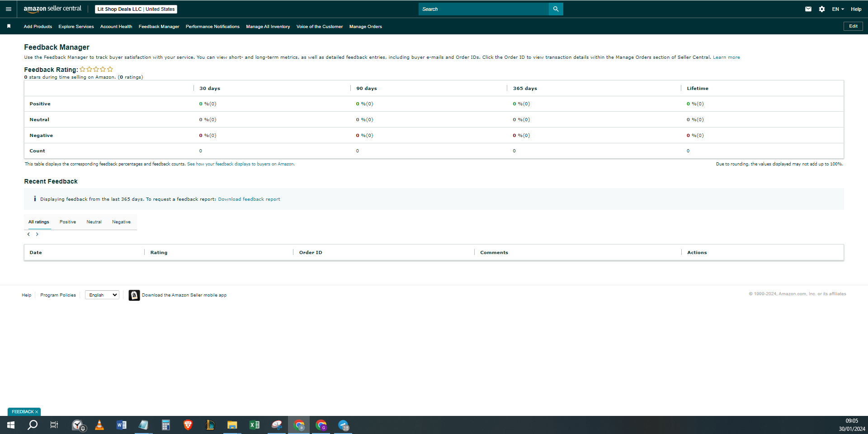
Task: Open Windows taskbar search
Action: click(33, 425)
